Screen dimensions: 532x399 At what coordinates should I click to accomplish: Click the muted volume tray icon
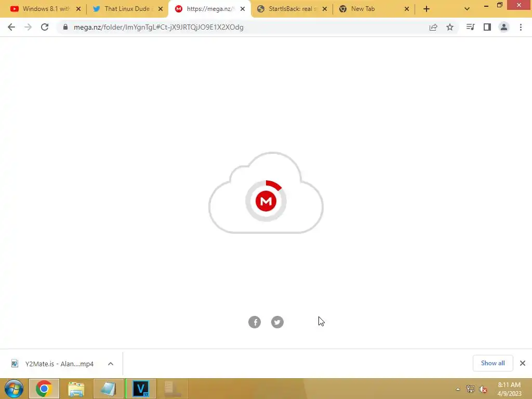tap(483, 389)
